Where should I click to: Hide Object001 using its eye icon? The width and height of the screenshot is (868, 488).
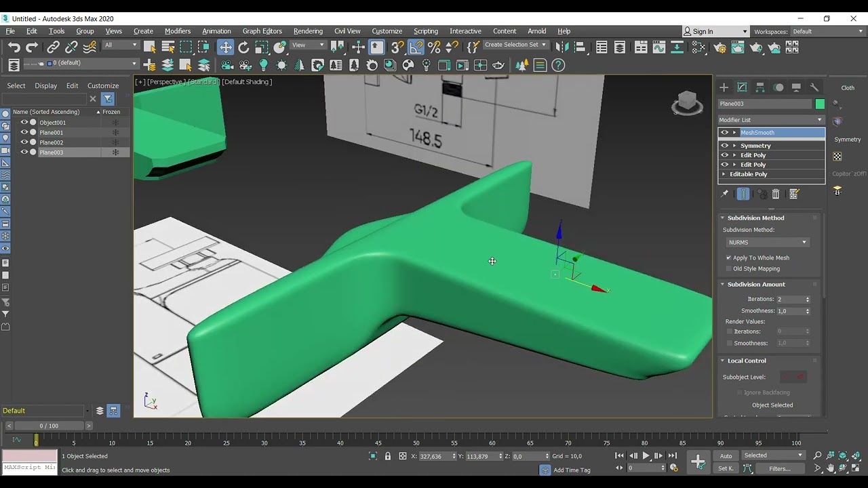tap(24, 123)
